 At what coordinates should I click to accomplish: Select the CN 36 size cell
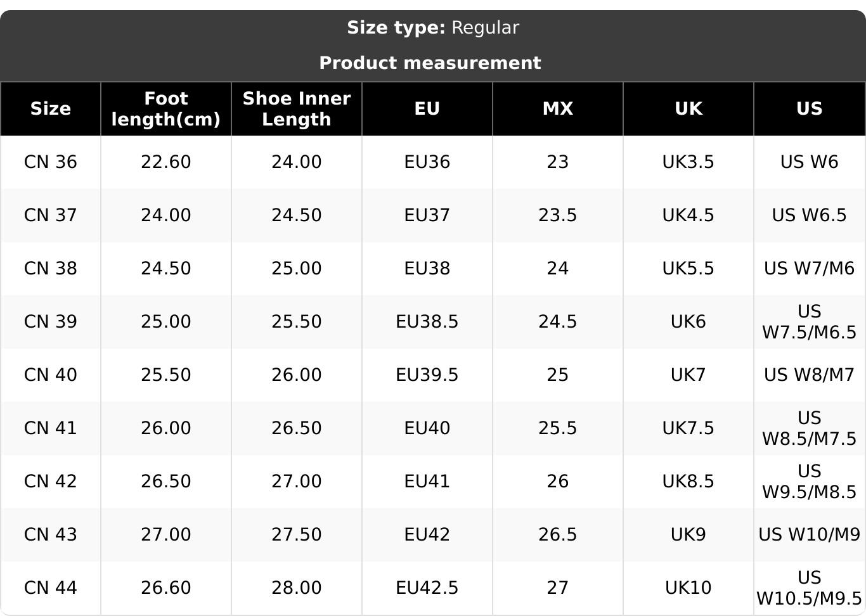pos(51,162)
